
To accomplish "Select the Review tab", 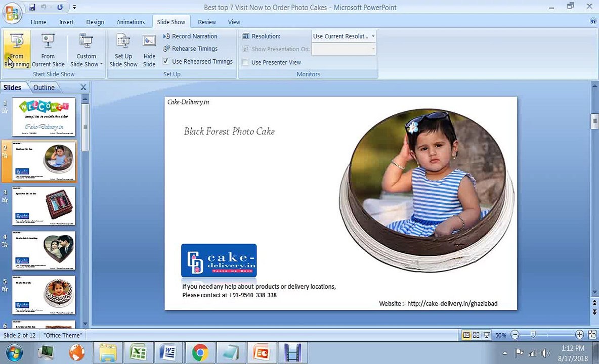I will click(207, 22).
